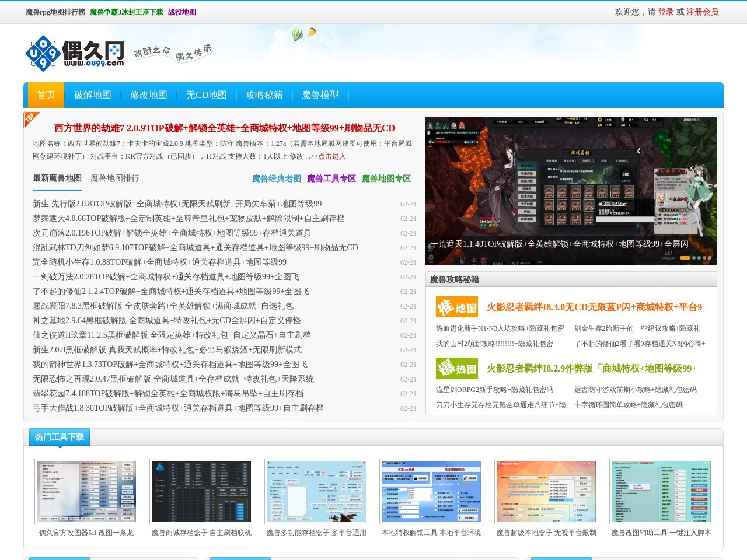
Task: Open the 魔兽工具专区 link
Action: pos(331,178)
